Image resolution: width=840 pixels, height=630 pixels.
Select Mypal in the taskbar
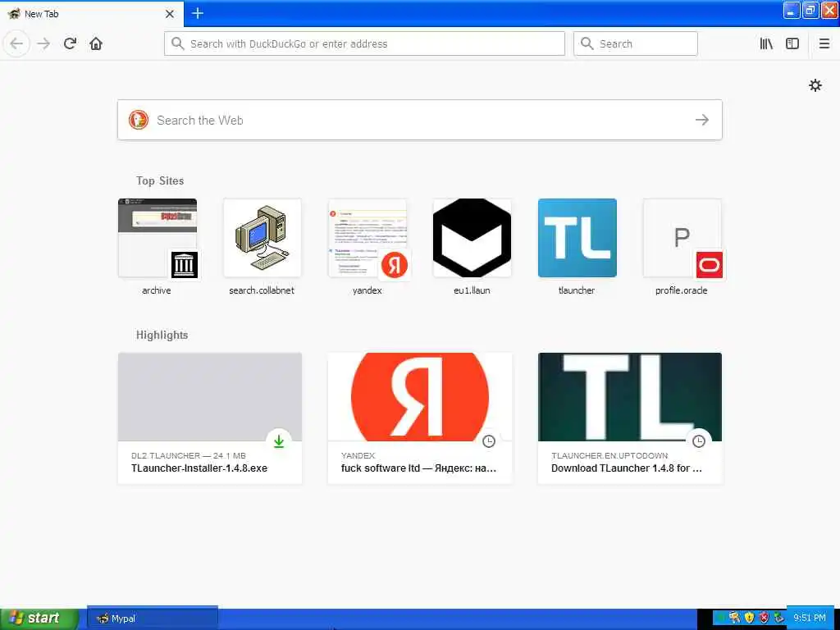(153, 619)
